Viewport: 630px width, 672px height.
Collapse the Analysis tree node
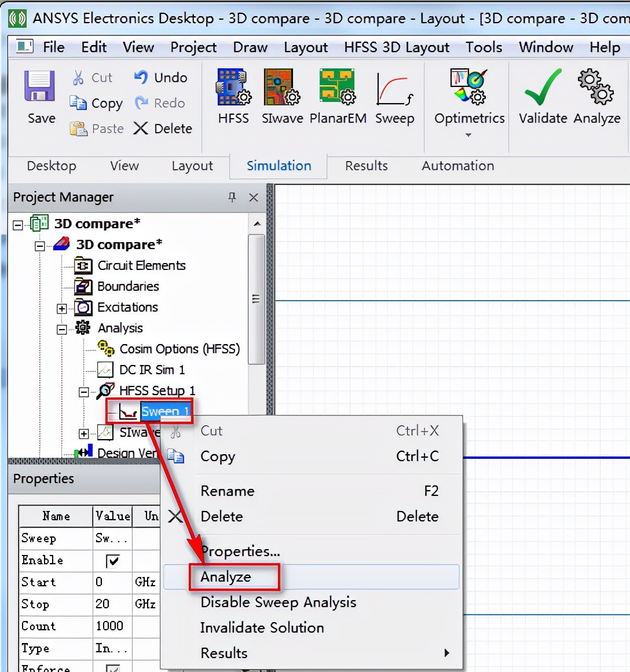pyautogui.click(x=62, y=329)
